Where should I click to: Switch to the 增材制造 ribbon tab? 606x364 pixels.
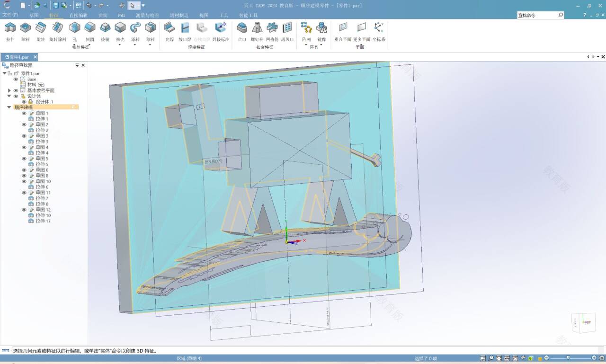[179, 15]
